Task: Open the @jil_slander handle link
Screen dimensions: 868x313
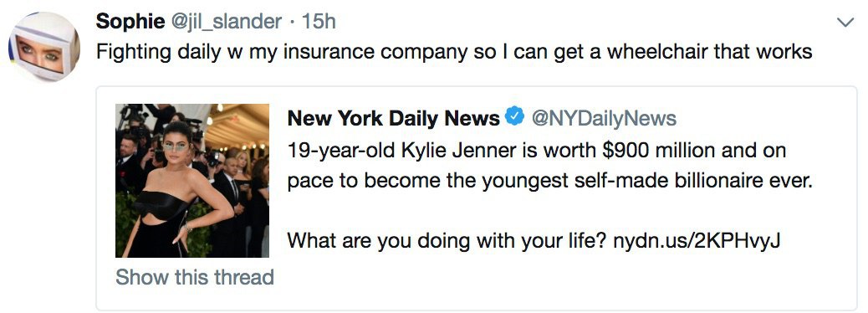Action: pyautogui.click(x=226, y=22)
